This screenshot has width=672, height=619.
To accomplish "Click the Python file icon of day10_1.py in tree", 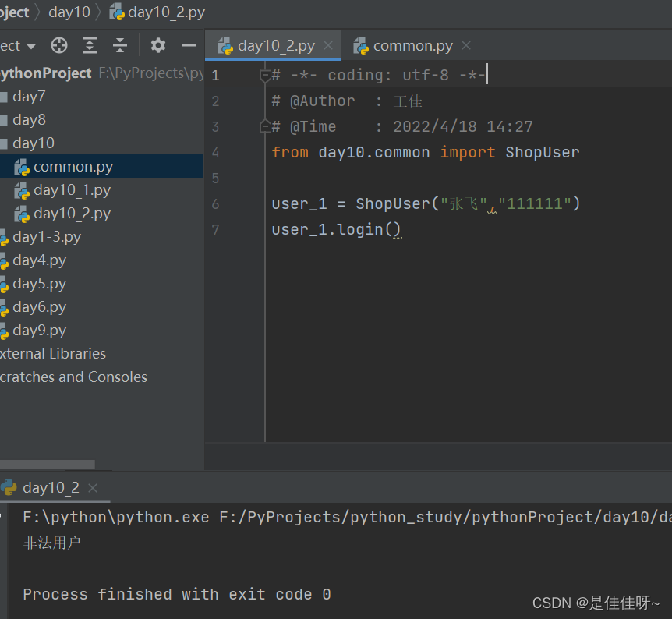I will (21, 190).
